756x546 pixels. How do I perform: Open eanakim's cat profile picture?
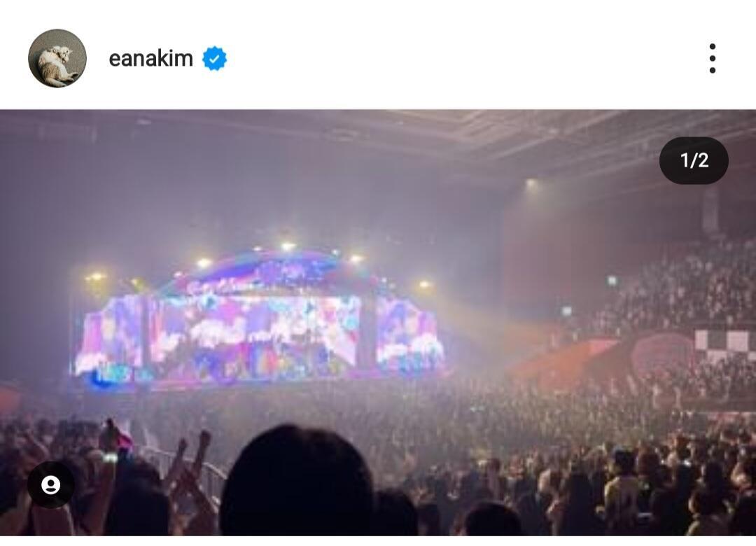coord(57,58)
